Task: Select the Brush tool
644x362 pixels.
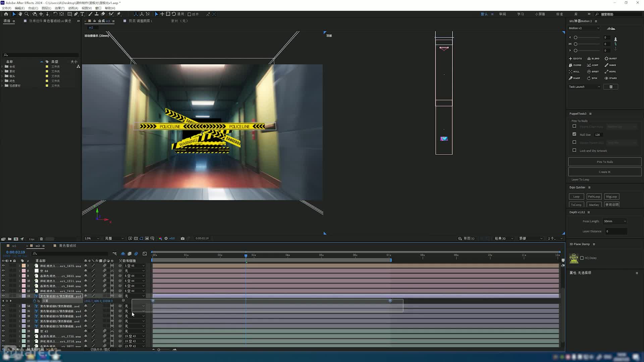Action: tap(90, 14)
